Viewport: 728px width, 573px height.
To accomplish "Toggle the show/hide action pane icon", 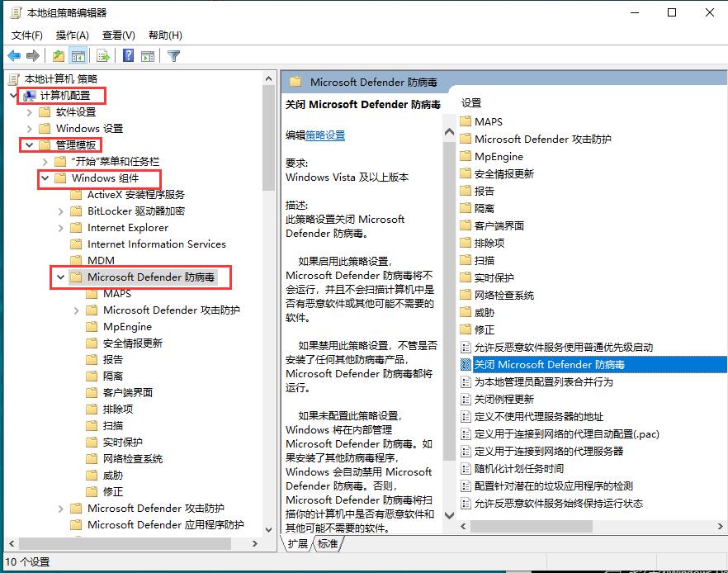I will 148,56.
